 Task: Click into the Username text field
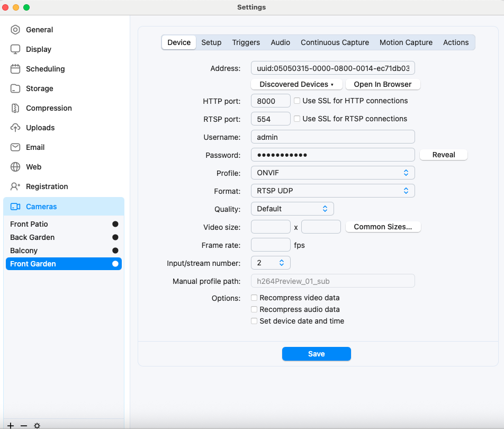pos(332,137)
